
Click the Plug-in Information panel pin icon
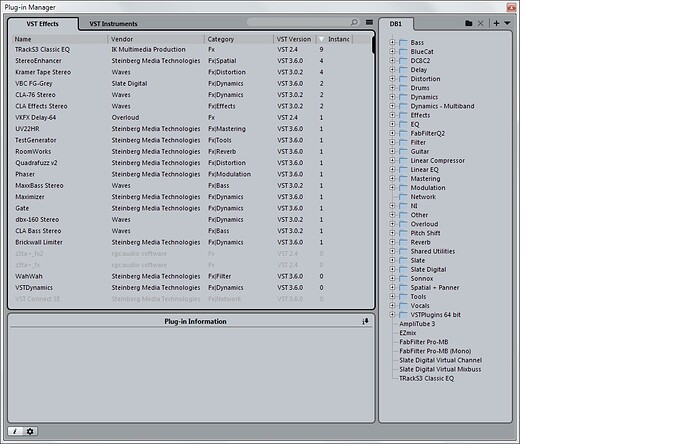click(x=365, y=322)
